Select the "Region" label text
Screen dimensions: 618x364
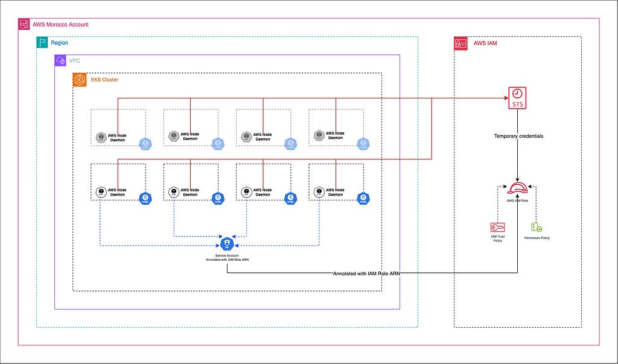[60, 43]
